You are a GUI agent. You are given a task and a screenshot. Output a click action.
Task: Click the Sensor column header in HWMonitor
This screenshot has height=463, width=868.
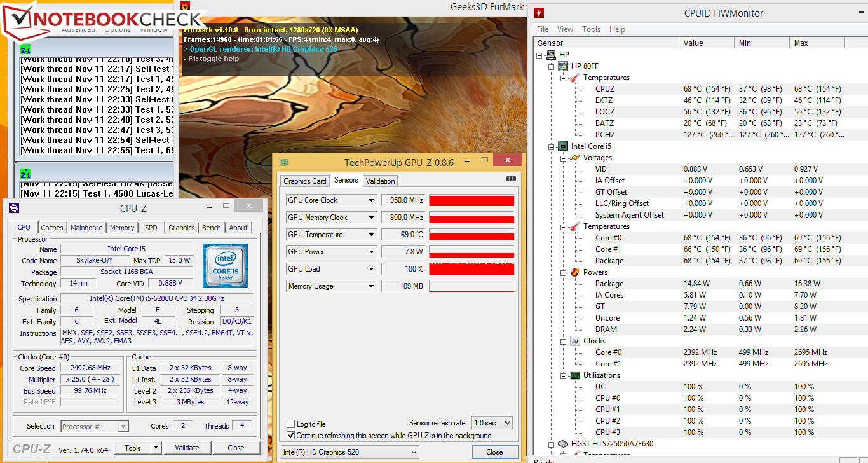coord(606,43)
